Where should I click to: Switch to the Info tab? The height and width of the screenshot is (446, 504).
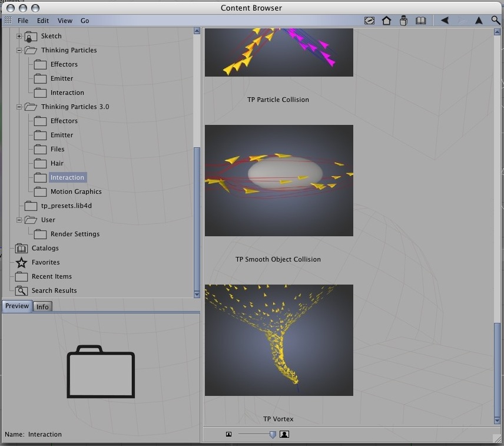pyautogui.click(x=42, y=307)
